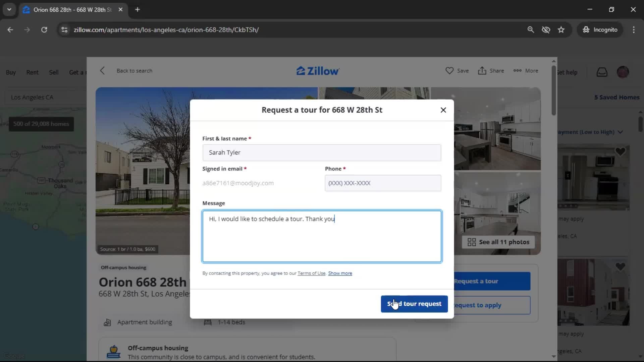
Task: Open the Rent navigation menu
Action: coord(32,72)
